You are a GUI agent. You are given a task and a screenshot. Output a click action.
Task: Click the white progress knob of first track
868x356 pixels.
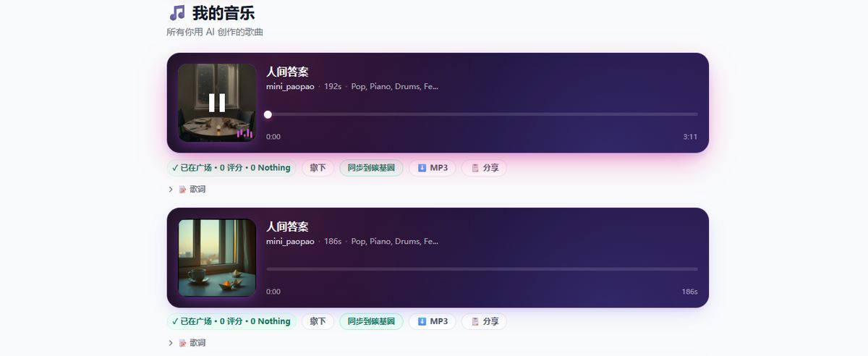[x=268, y=114]
